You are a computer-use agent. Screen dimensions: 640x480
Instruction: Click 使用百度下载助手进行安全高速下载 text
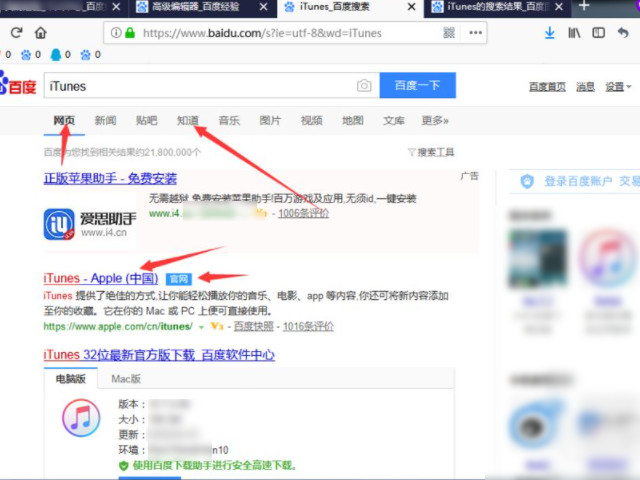pyautogui.click(x=215, y=465)
